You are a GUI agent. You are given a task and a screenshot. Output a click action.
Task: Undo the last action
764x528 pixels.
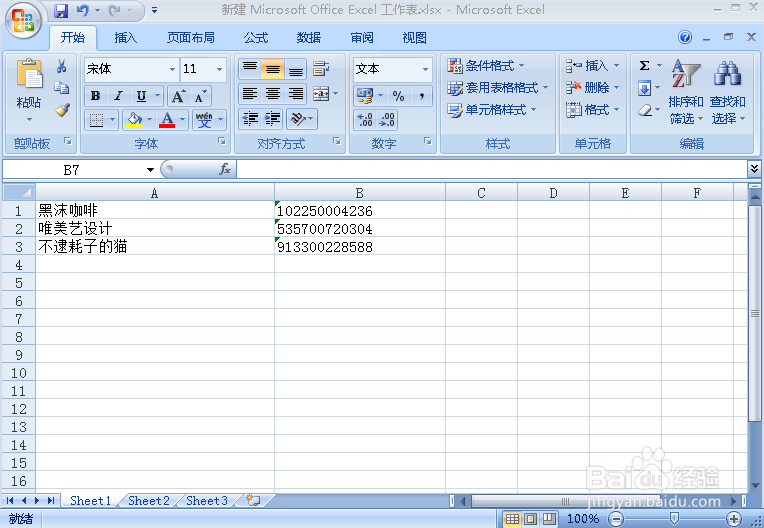[x=82, y=10]
